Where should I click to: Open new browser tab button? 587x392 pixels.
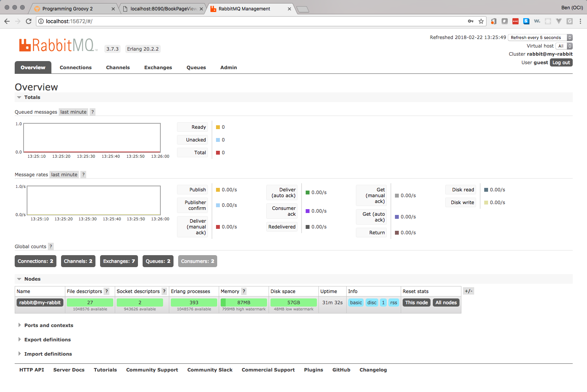click(x=303, y=9)
